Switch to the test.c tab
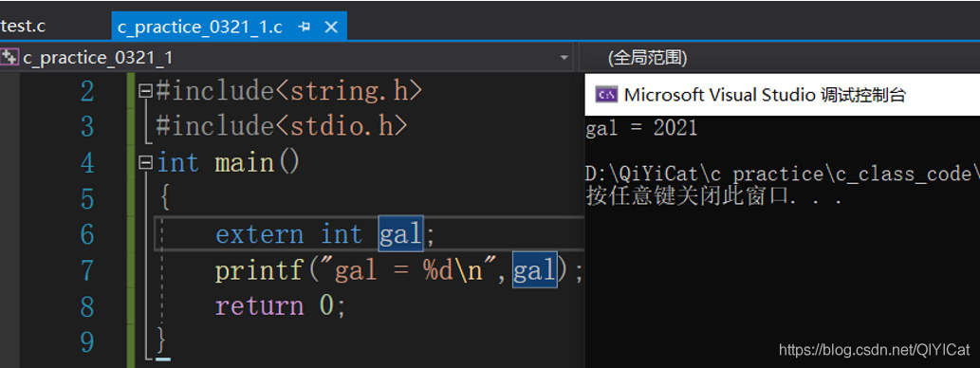980x368 pixels. click(23, 27)
